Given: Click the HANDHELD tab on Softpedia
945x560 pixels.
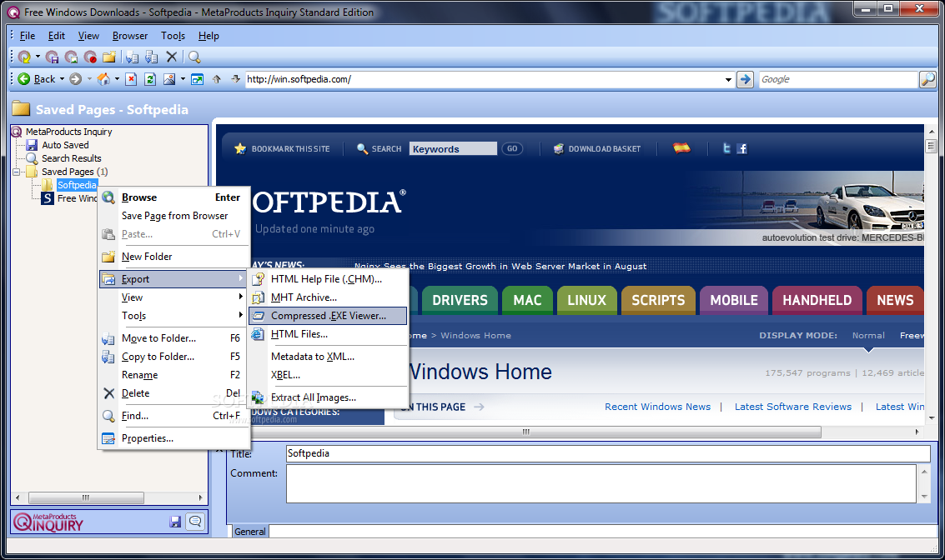Looking at the screenshot, I should coord(817,300).
